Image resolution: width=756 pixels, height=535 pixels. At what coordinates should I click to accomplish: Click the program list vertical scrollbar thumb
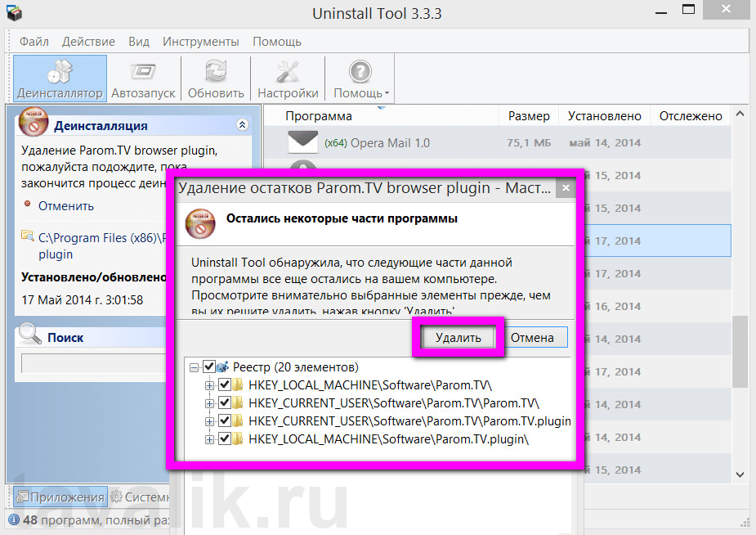(740, 351)
